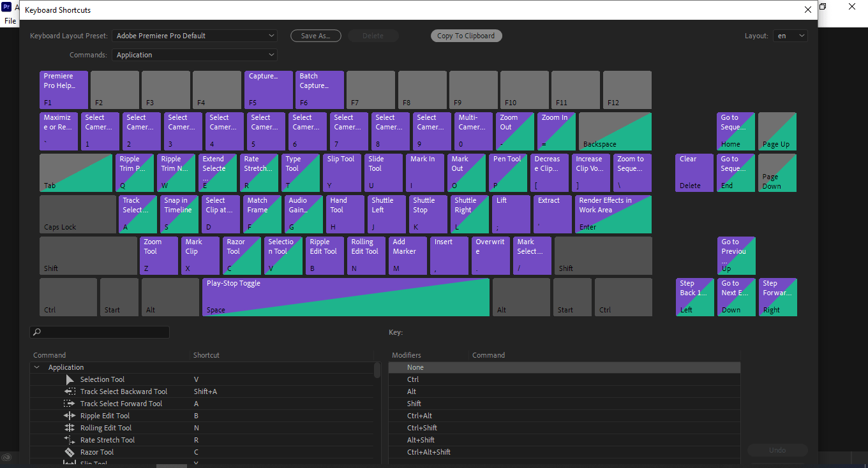Click the Mark Out O key

click(x=467, y=173)
